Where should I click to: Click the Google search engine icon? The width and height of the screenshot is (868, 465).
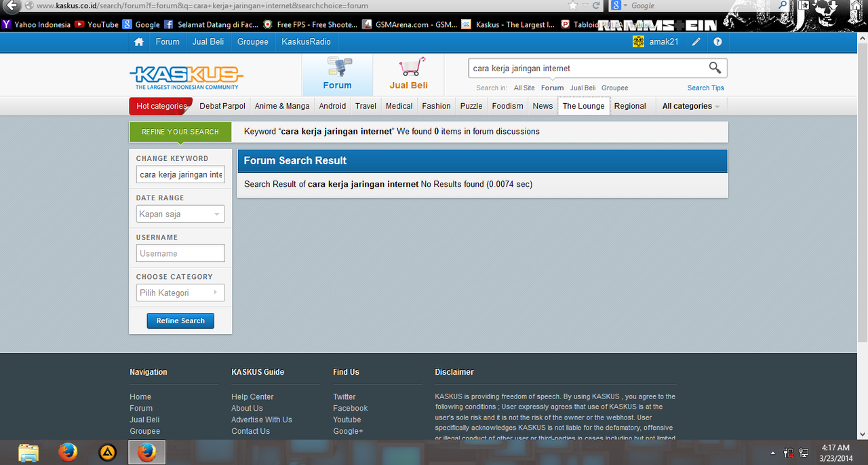(616, 5)
